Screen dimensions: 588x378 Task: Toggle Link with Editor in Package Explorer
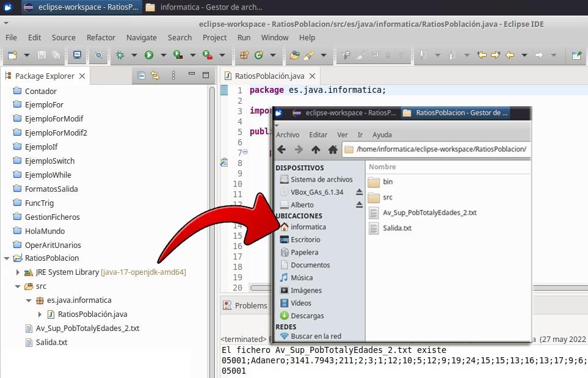[x=155, y=76]
